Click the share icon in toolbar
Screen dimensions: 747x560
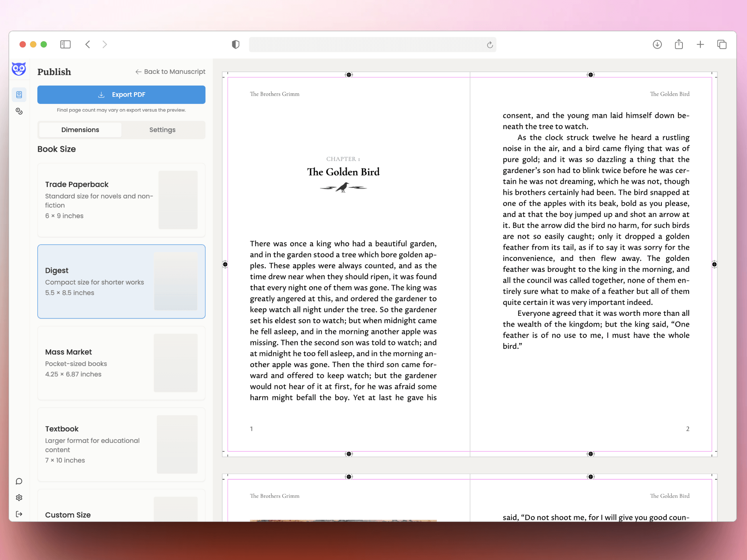point(679,44)
